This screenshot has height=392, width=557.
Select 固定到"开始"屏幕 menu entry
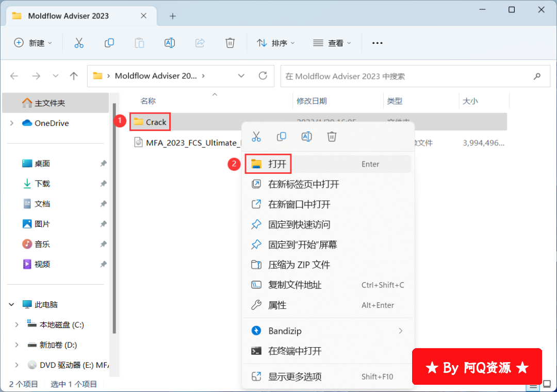tap(327, 244)
